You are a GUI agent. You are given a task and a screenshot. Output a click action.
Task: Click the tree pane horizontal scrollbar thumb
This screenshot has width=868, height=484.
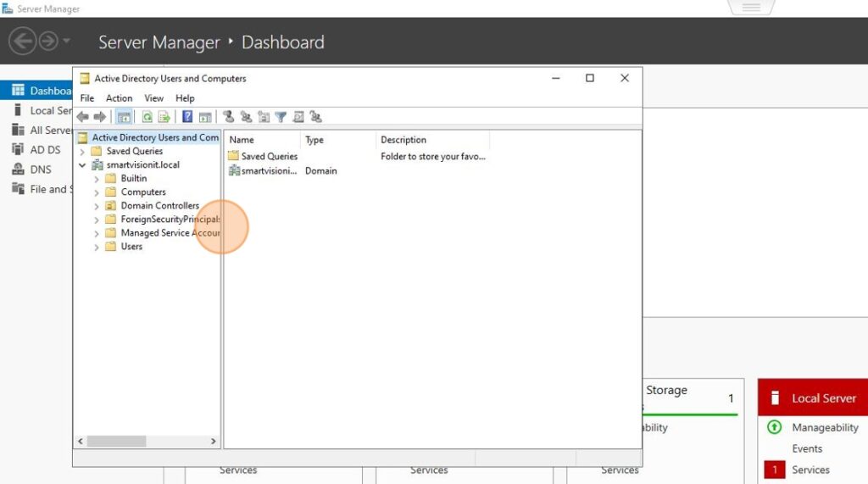[x=116, y=442]
